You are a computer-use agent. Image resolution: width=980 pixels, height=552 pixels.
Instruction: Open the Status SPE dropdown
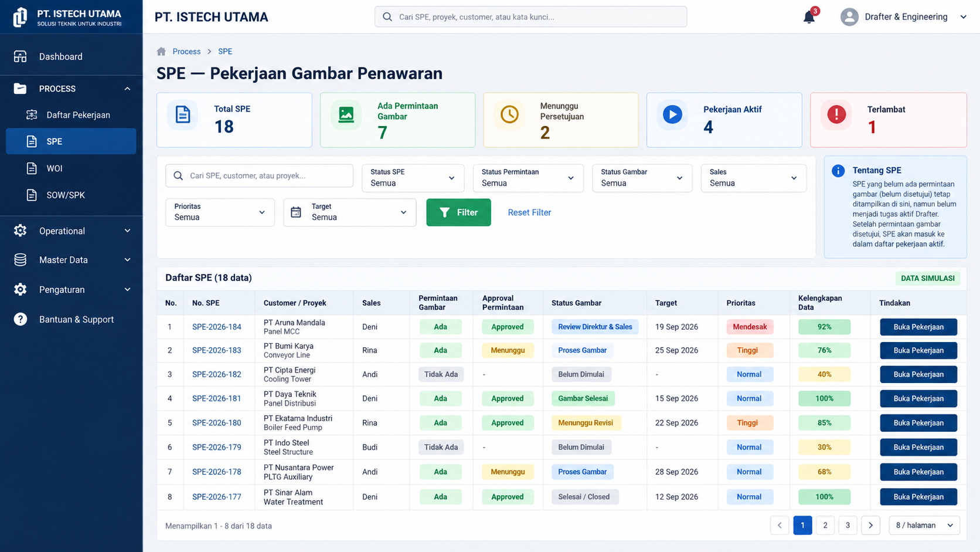click(x=413, y=178)
